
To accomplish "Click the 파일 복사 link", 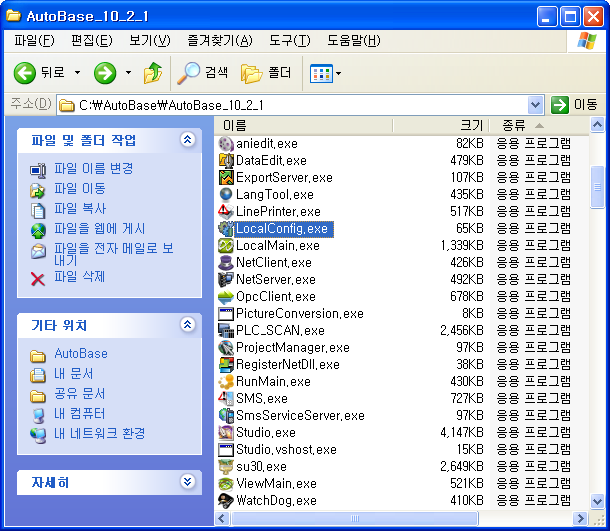I will click(80, 209).
